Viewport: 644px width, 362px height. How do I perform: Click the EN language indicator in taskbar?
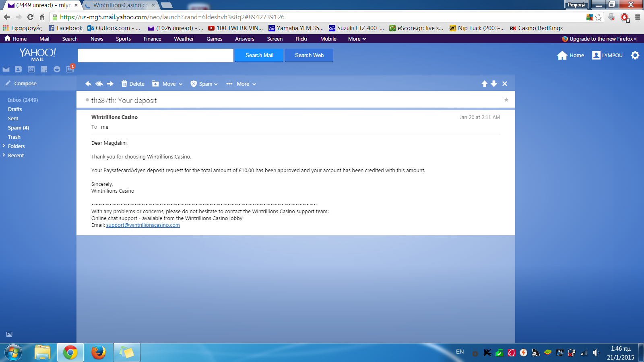click(x=460, y=352)
